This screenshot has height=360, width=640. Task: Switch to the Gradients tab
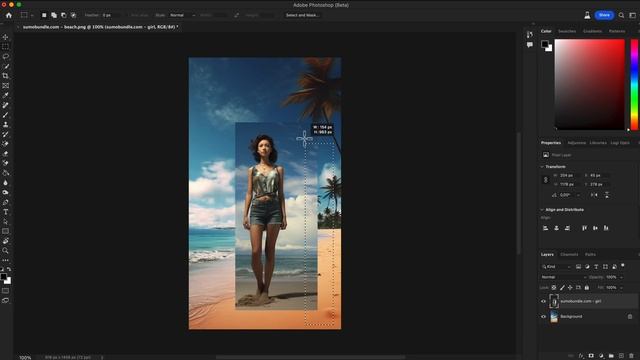[592, 31]
